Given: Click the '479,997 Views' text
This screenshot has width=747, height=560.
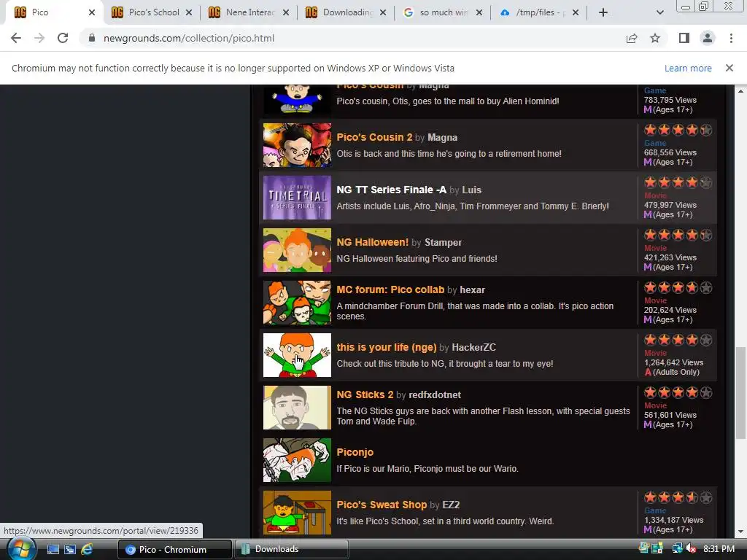Looking at the screenshot, I should coord(670,205).
